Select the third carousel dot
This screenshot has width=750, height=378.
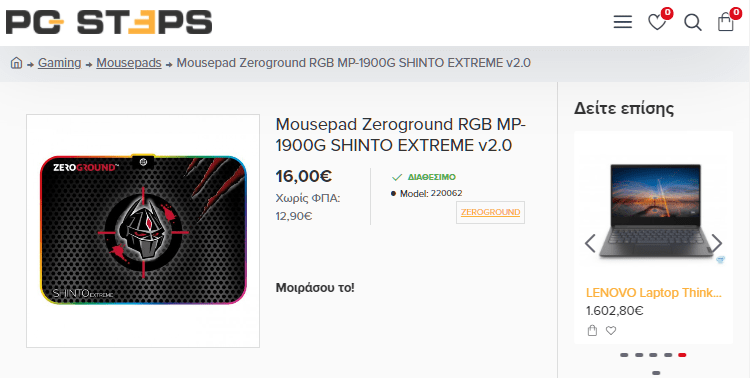[x=653, y=355]
